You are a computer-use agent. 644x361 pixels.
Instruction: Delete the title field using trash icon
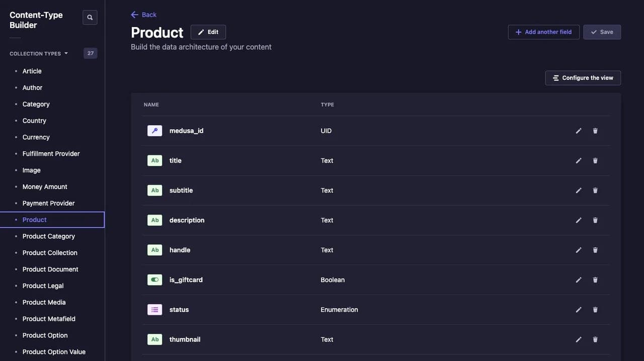click(x=595, y=160)
